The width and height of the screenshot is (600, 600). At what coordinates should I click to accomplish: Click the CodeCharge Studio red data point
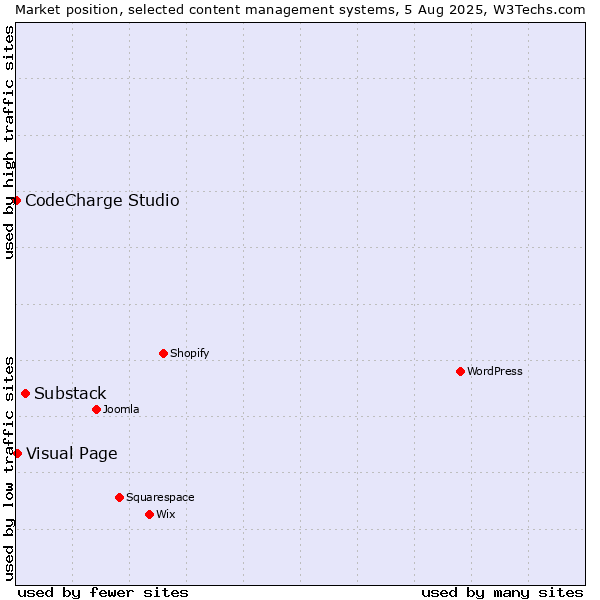[x=16, y=201]
